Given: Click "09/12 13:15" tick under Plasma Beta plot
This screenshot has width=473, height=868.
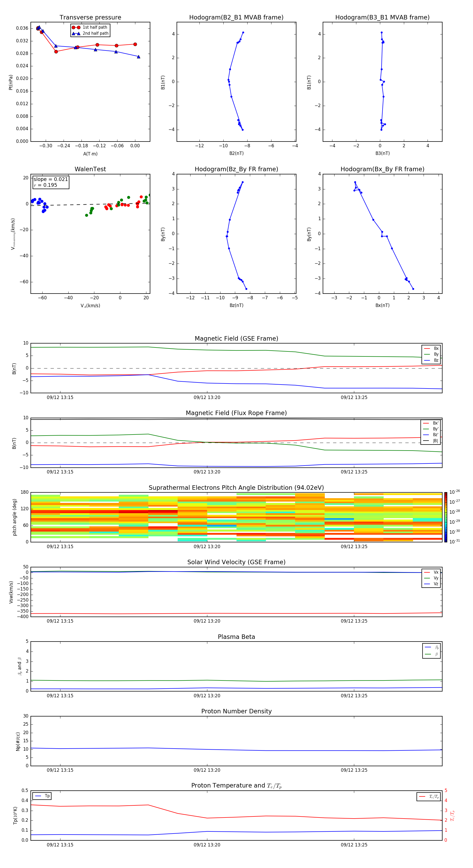Looking at the screenshot, I should tap(60, 695).
